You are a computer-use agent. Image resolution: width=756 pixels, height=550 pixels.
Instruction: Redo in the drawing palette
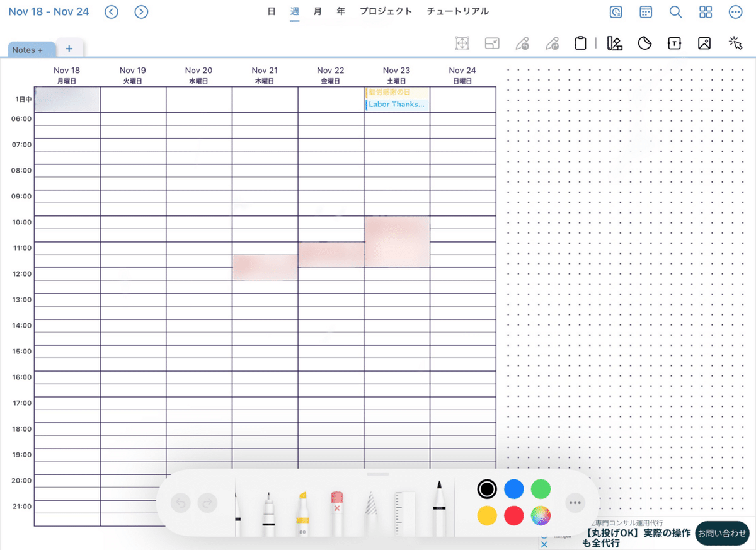[207, 503]
